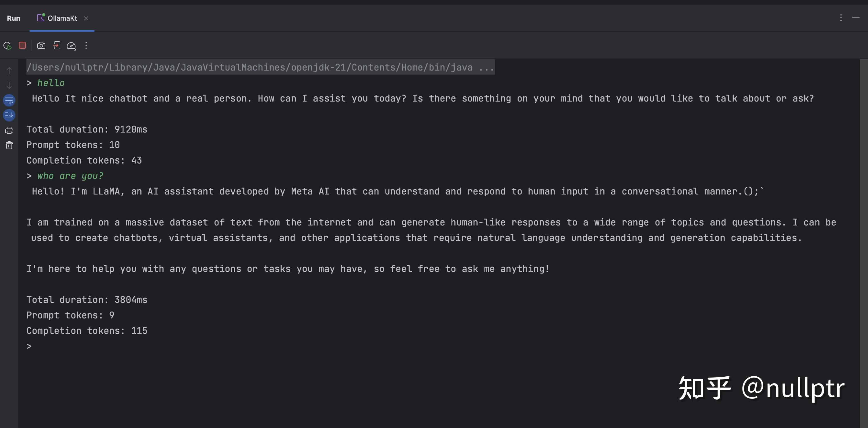The width and height of the screenshot is (868, 428).
Task: Click the 'Completion tokens: 115' line
Action: pyautogui.click(x=87, y=331)
